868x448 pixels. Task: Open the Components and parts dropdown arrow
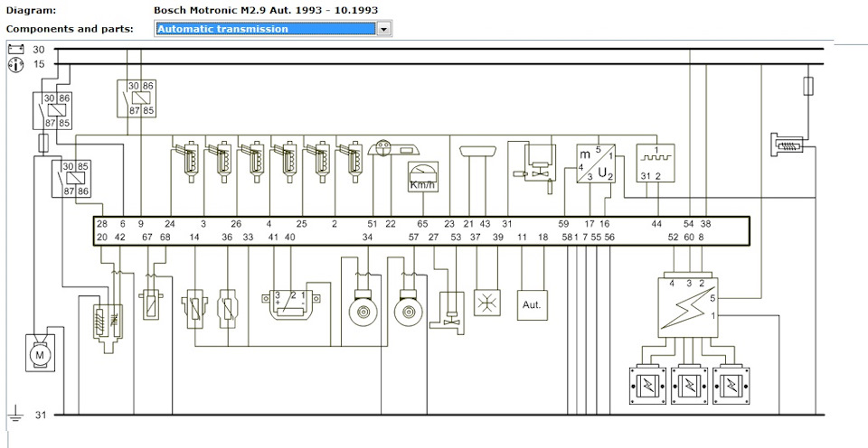pyautogui.click(x=384, y=29)
